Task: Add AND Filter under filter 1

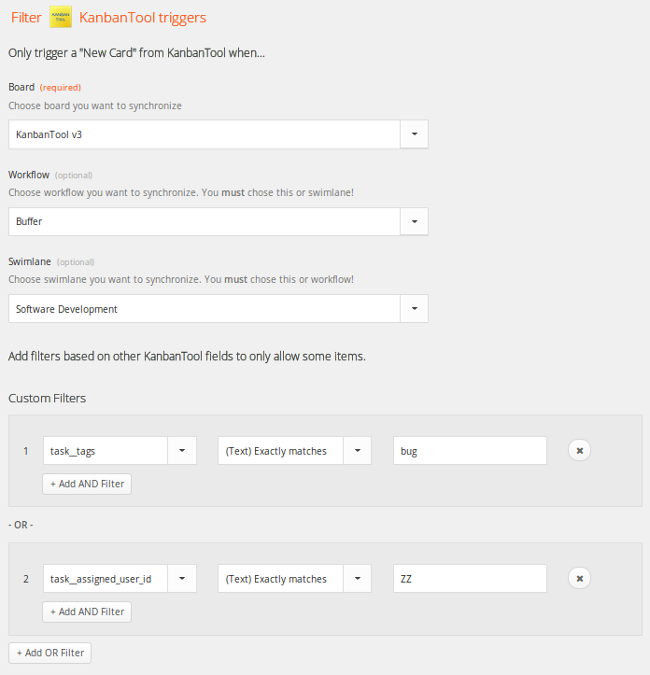Action: tap(87, 484)
